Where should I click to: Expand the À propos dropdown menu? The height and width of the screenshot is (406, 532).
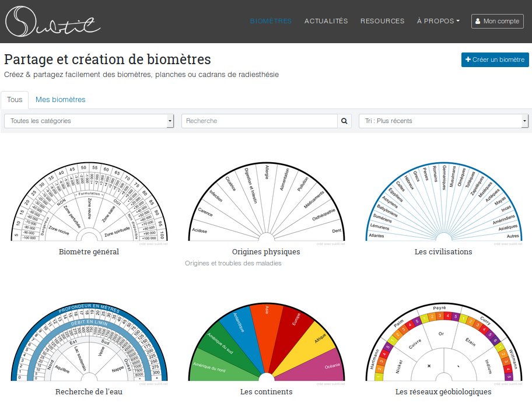(x=438, y=21)
